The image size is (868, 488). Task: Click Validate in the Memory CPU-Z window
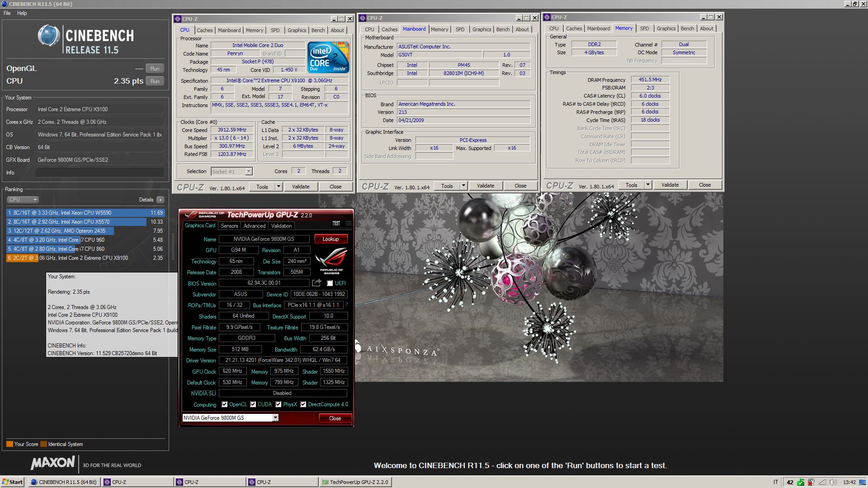(x=670, y=185)
